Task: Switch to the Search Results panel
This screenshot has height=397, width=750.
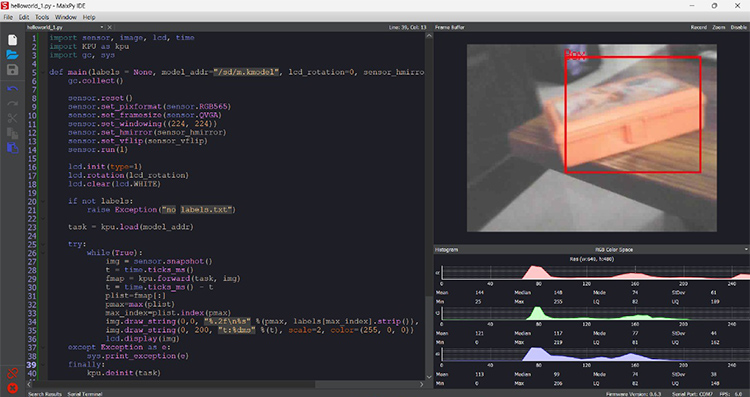Action: click(x=45, y=394)
